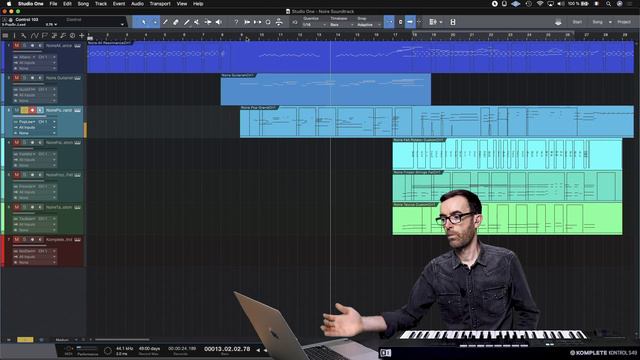Click the volume icon in macOS menu bar

(561, 4)
